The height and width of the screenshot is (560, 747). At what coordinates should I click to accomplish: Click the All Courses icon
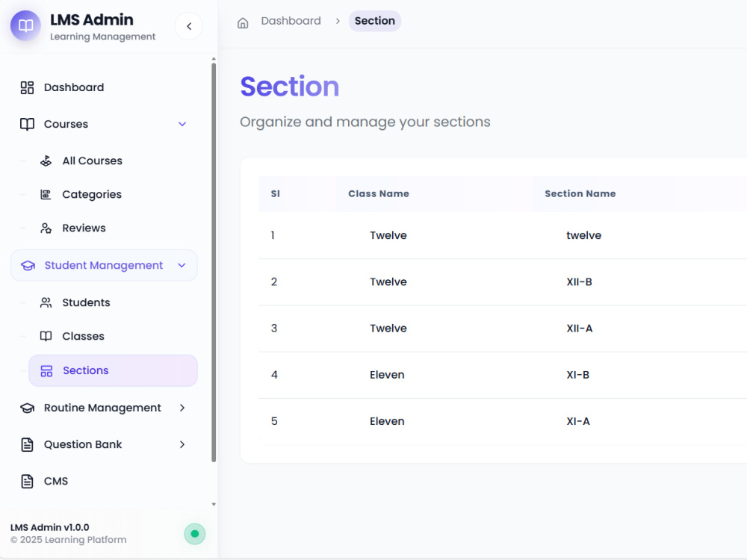click(46, 161)
